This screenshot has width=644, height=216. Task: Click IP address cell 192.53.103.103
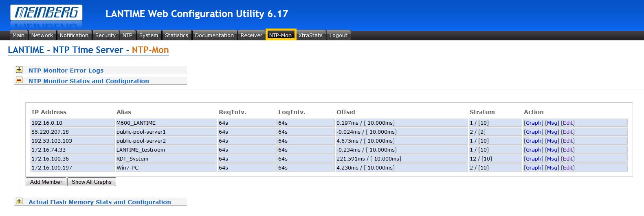73,141
